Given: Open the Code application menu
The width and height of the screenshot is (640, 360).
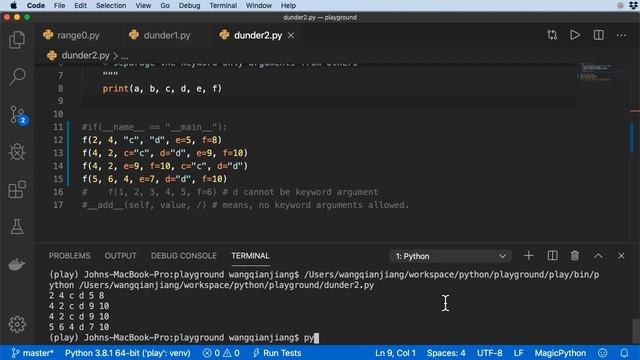Looking at the screenshot, I should pos(36,5).
